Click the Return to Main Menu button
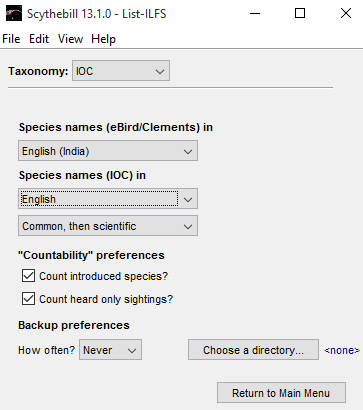 click(281, 393)
